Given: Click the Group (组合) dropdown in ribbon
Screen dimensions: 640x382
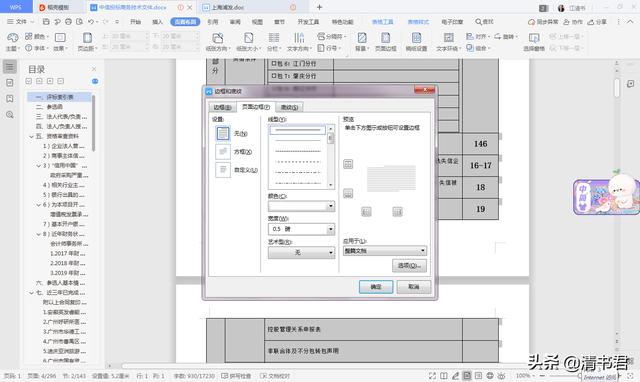Looking at the screenshot, I should click(478, 48).
